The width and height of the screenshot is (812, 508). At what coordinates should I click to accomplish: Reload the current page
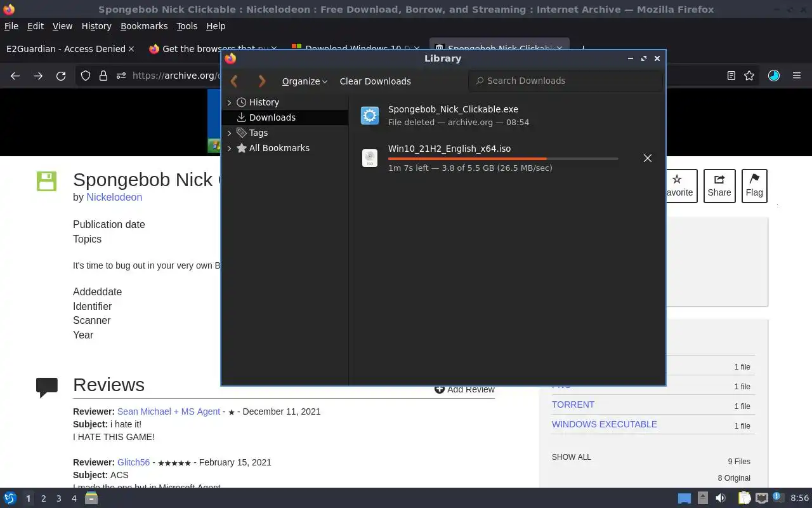click(61, 76)
